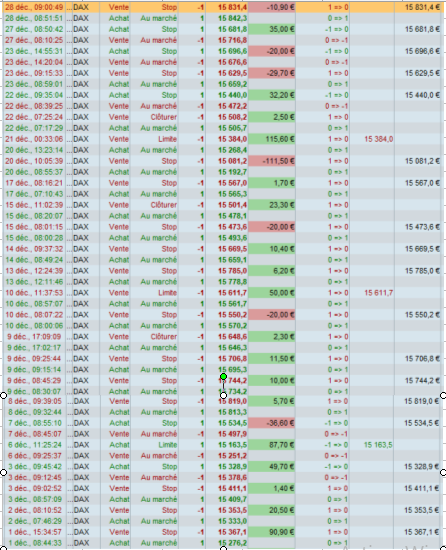Click price '15 505,7'
This screenshot has width=446, height=550.
click(232, 128)
